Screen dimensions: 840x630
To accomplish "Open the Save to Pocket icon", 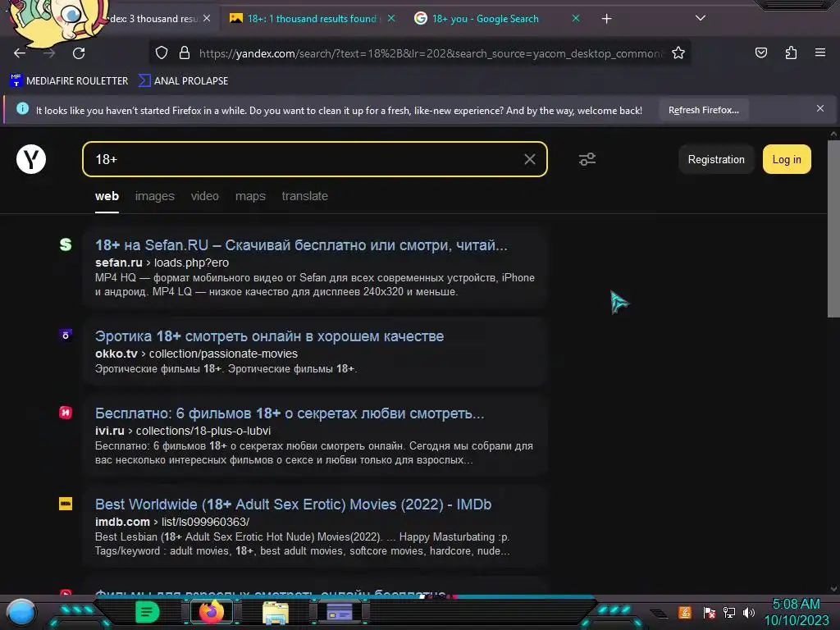I will (760, 52).
